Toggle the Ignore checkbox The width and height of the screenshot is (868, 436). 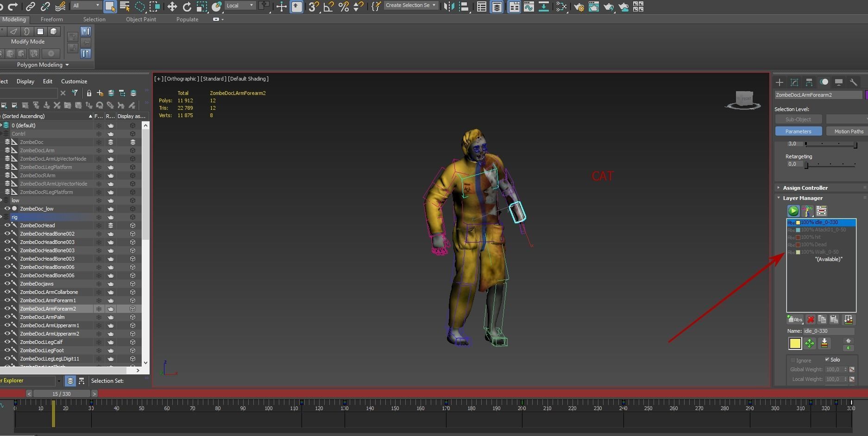pos(793,360)
